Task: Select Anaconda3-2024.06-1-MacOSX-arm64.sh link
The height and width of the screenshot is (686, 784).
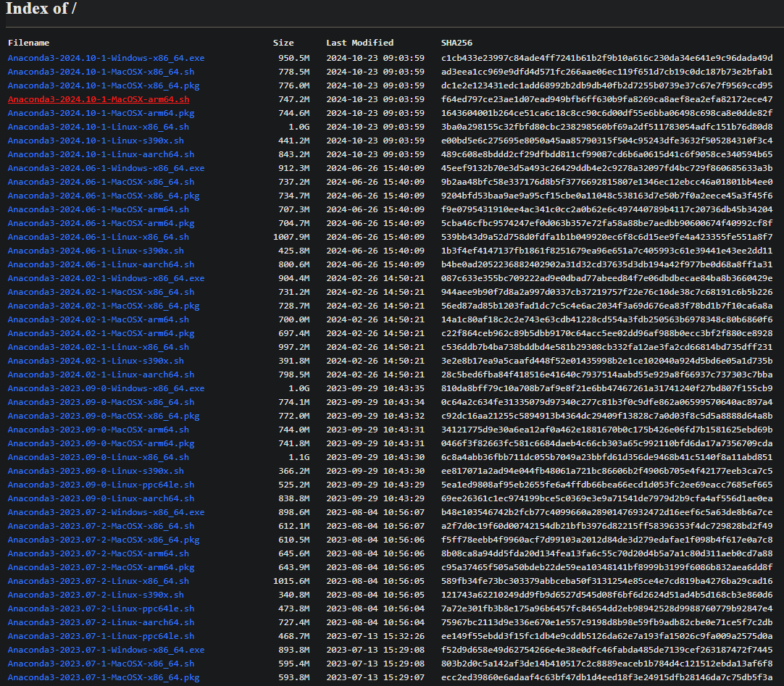Action: click(x=99, y=209)
